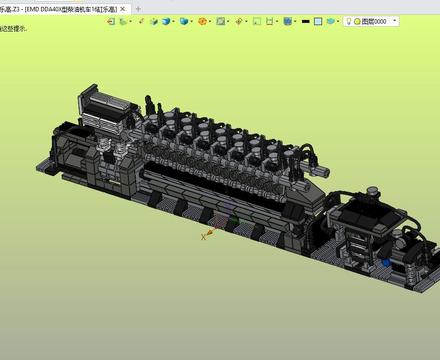Open a new tab with plus button
The width and height of the screenshot is (440, 360).
pos(138,9)
